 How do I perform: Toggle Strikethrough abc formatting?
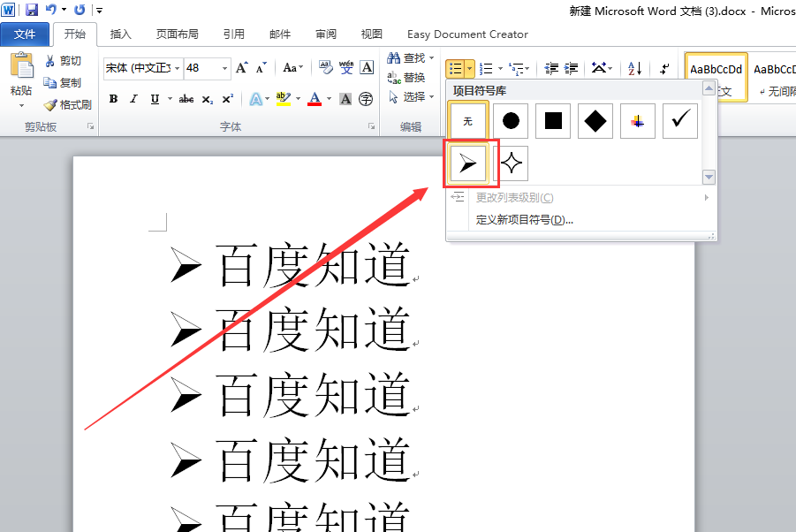point(186,99)
